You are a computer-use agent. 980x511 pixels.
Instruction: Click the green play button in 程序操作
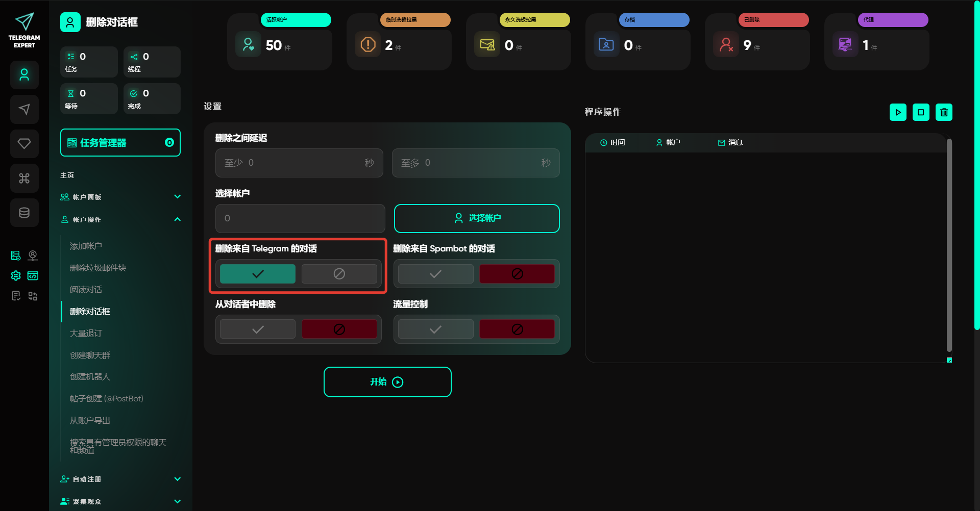pos(898,112)
